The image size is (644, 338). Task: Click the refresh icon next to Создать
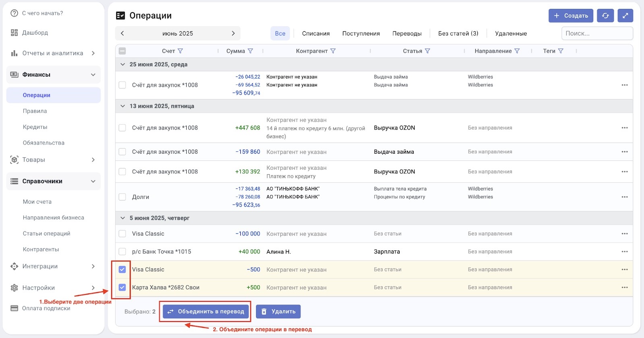pos(605,16)
